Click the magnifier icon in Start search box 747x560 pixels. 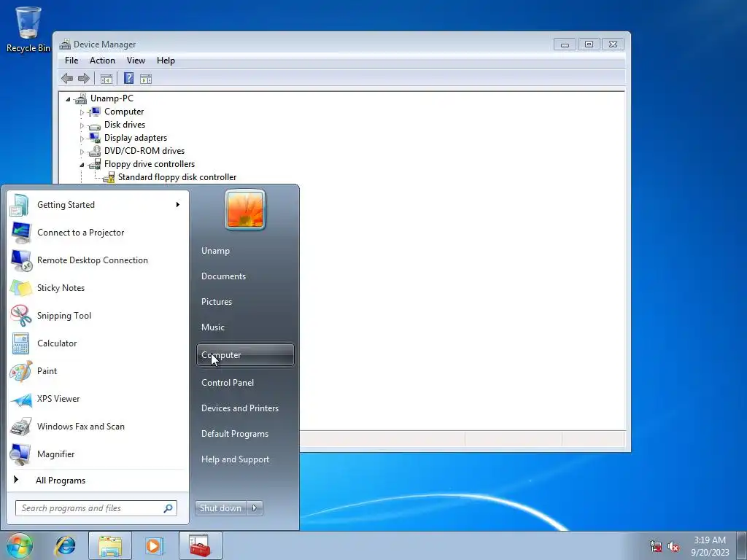pos(169,508)
